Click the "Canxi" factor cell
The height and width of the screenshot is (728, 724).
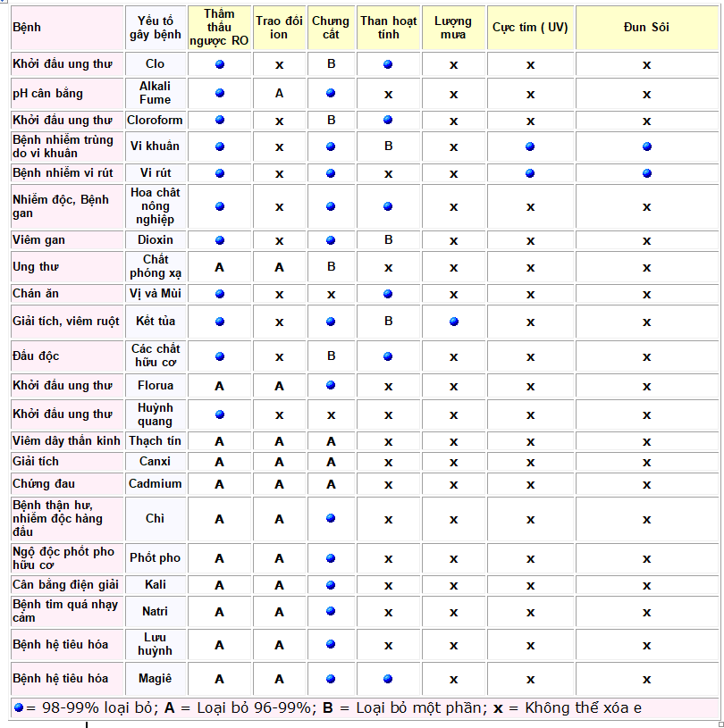[x=156, y=462]
